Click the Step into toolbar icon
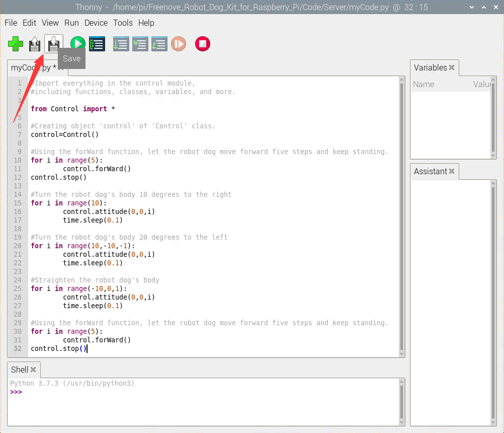The image size is (504, 433). click(x=140, y=44)
